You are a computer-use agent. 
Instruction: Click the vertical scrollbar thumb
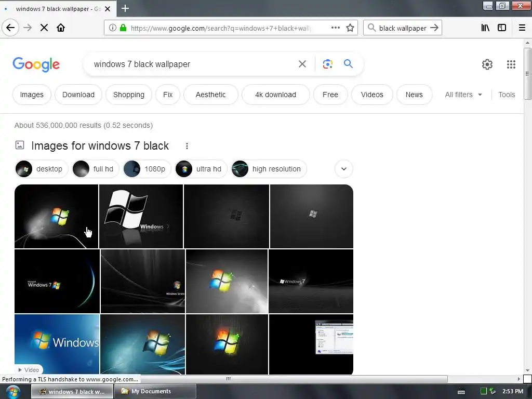point(527,74)
